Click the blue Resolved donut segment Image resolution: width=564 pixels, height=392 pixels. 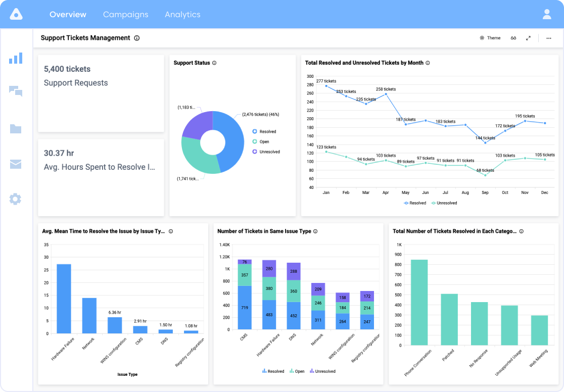pyautogui.click(x=234, y=141)
